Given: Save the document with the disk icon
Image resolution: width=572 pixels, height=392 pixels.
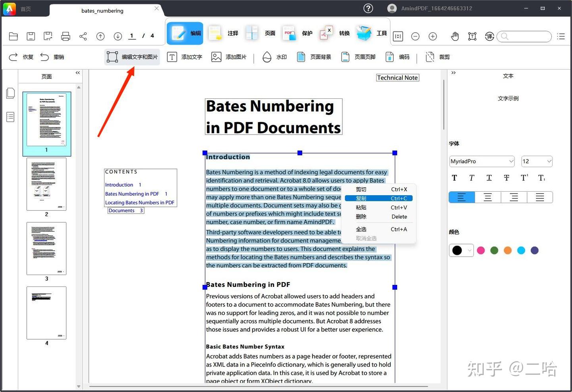Looking at the screenshot, I should (31, 37).
